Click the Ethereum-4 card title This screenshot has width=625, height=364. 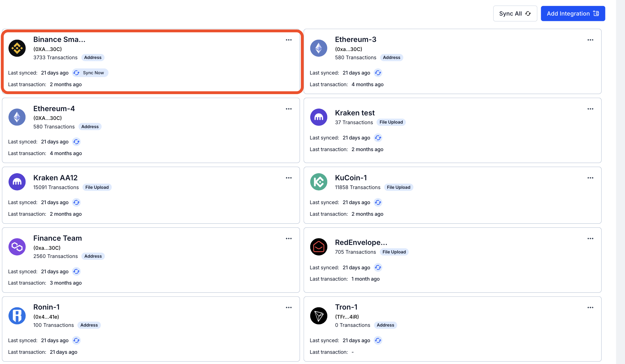coord(54,109)
